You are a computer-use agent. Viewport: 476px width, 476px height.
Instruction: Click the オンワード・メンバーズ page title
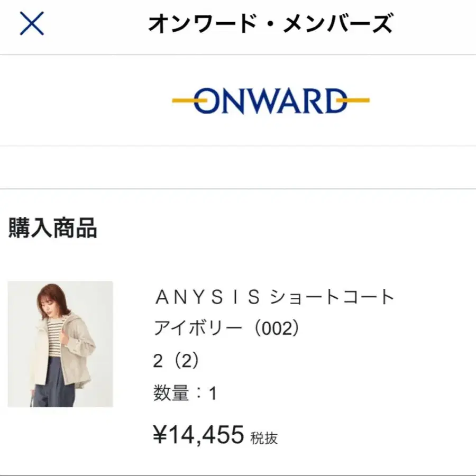point(270,24)
